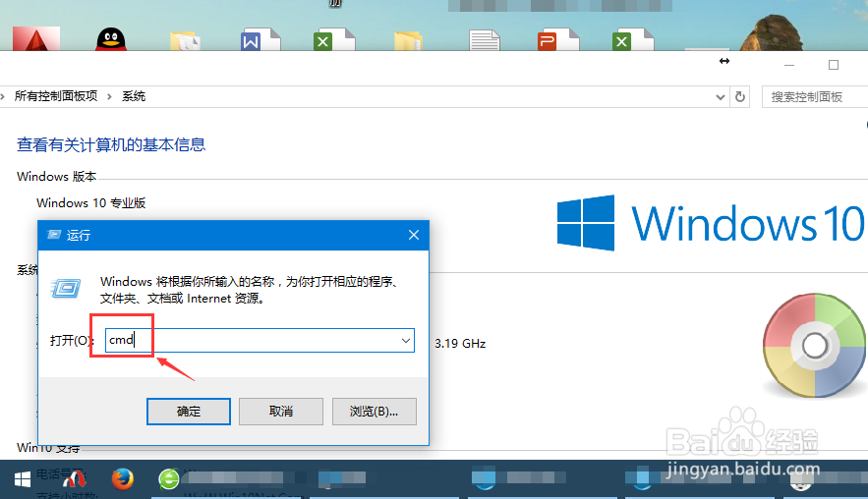Minimize the System control panel window

(x=789, y=65)
